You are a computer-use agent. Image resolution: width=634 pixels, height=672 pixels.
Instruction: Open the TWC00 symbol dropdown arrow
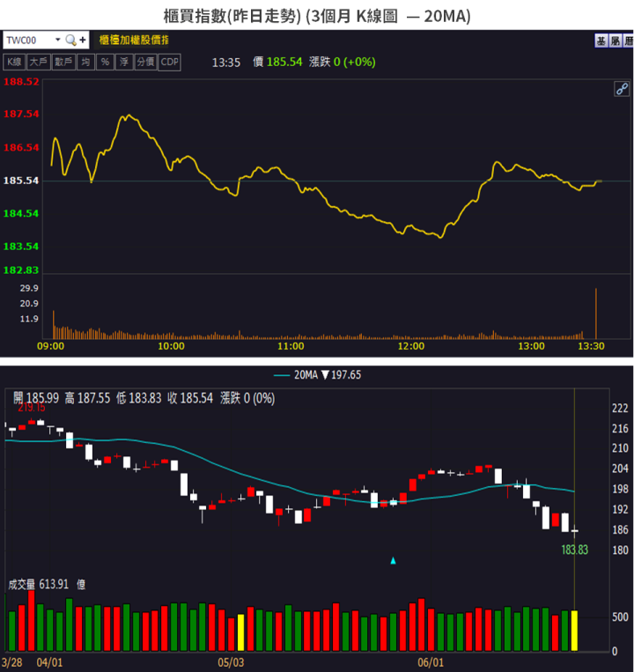(x=58, y=40)
